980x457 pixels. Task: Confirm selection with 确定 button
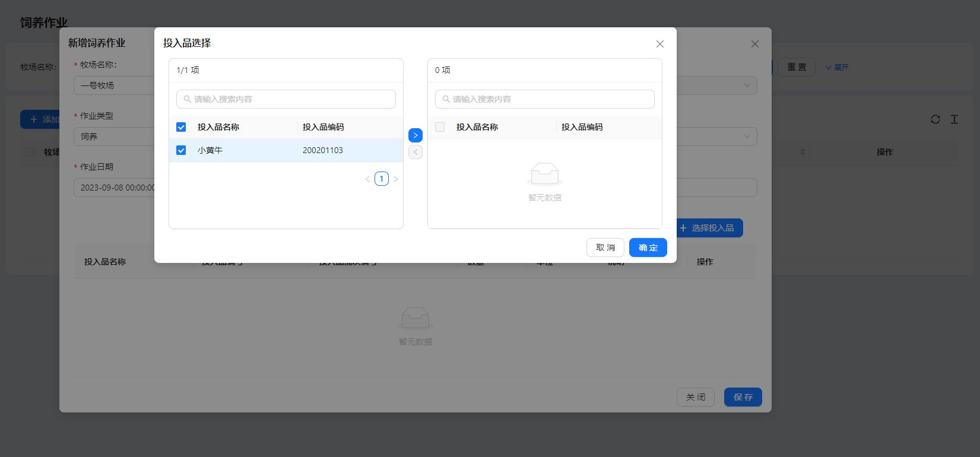tap(648, 247)
